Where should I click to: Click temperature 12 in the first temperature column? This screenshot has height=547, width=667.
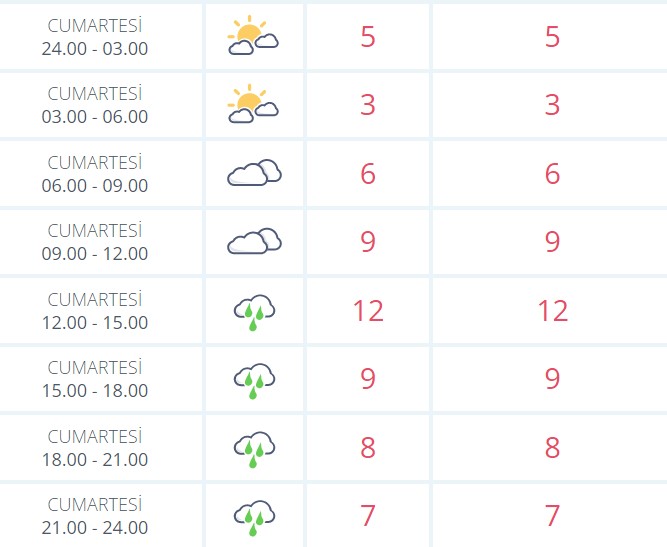click(368, 311)
